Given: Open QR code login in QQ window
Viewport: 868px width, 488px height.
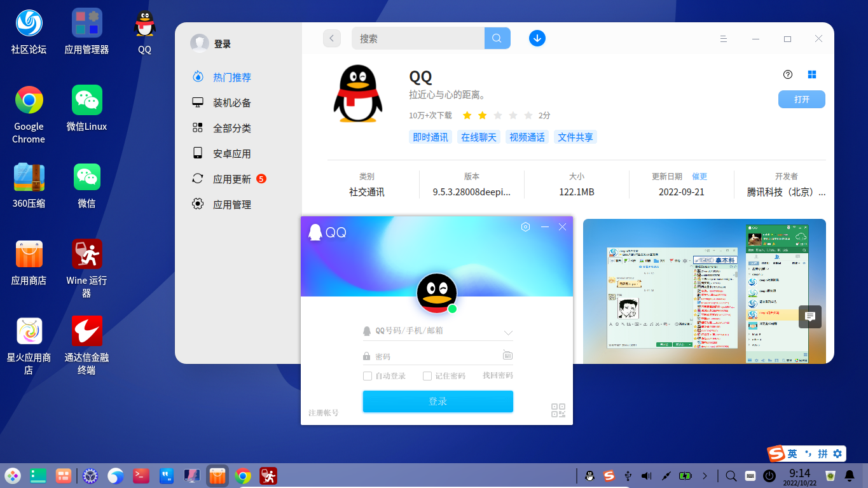Looking at the screenshot, I should click(558, 411).
